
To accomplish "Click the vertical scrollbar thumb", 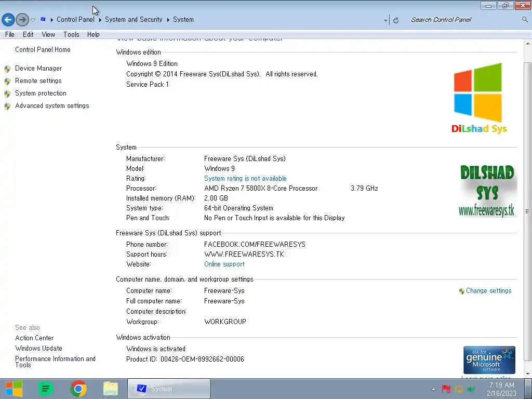I will [x=528, y=211].
